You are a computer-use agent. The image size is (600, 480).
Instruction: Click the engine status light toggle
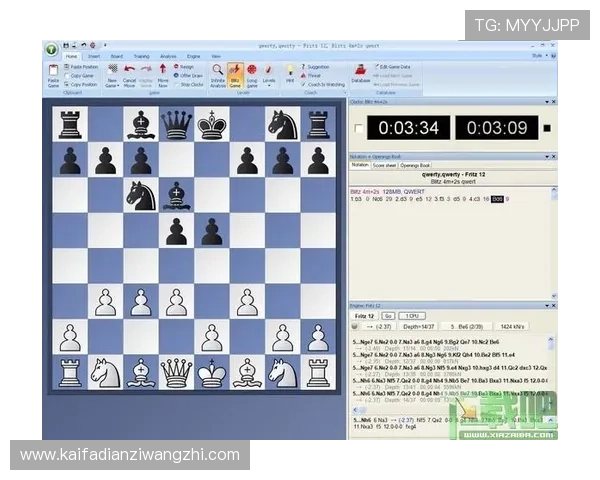[x=354, y=326]
